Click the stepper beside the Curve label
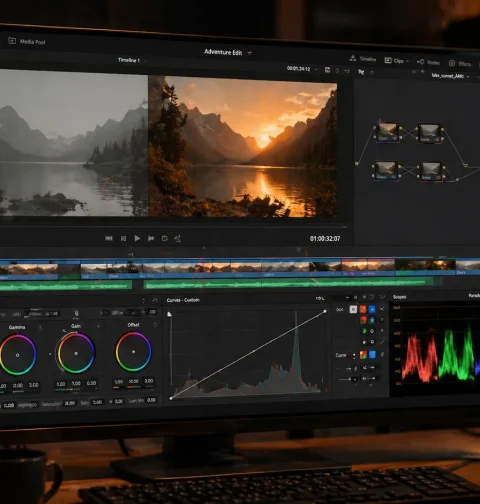The width and height of the screenshot is (480, 504). 354,356
